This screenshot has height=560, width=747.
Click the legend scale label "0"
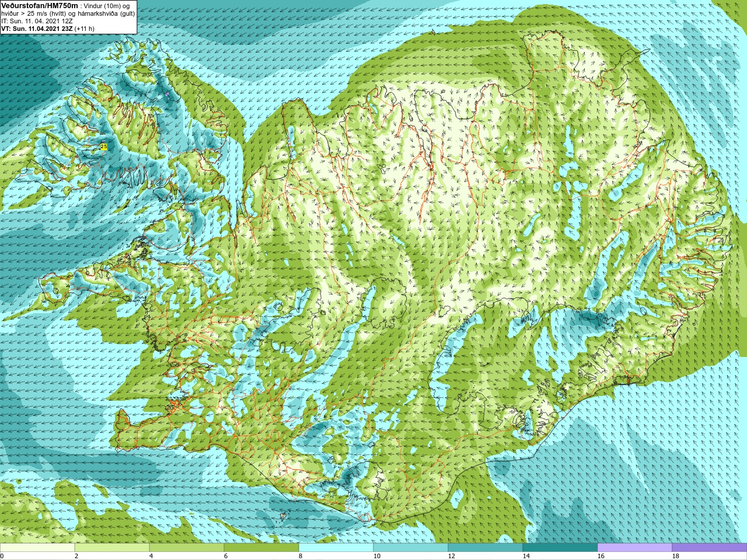tap(2, 556)
